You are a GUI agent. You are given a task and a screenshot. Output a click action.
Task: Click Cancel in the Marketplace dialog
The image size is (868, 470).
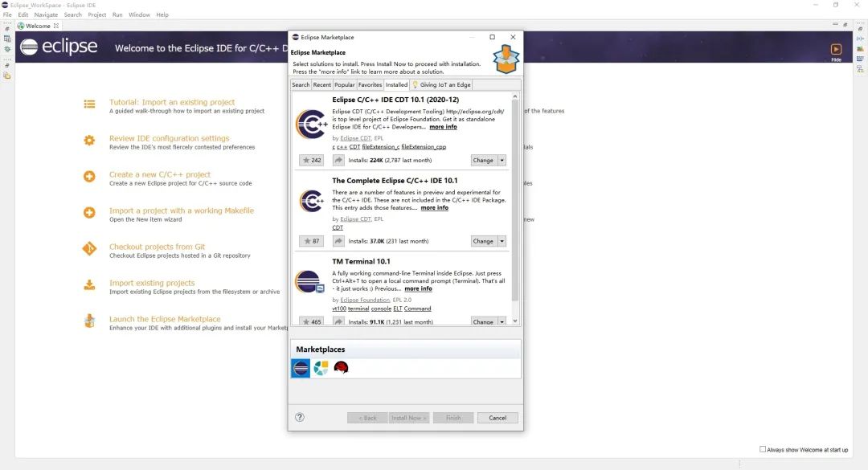point(497,418)
